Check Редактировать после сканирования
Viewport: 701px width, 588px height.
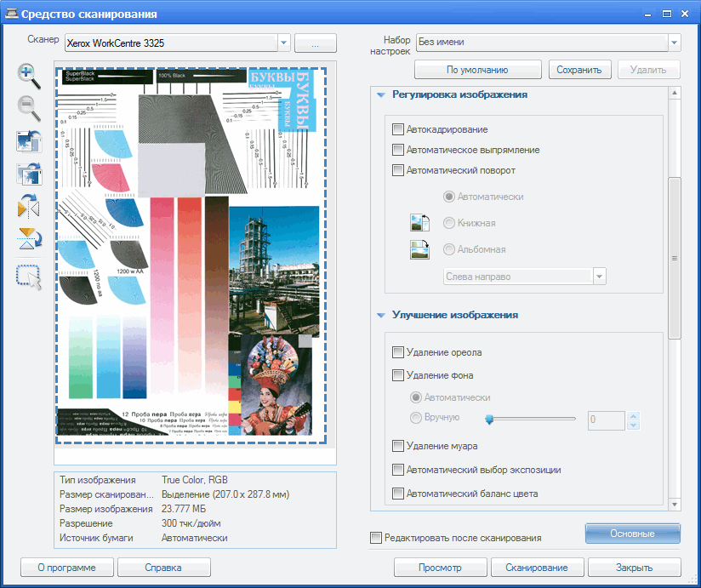[375, 538]
